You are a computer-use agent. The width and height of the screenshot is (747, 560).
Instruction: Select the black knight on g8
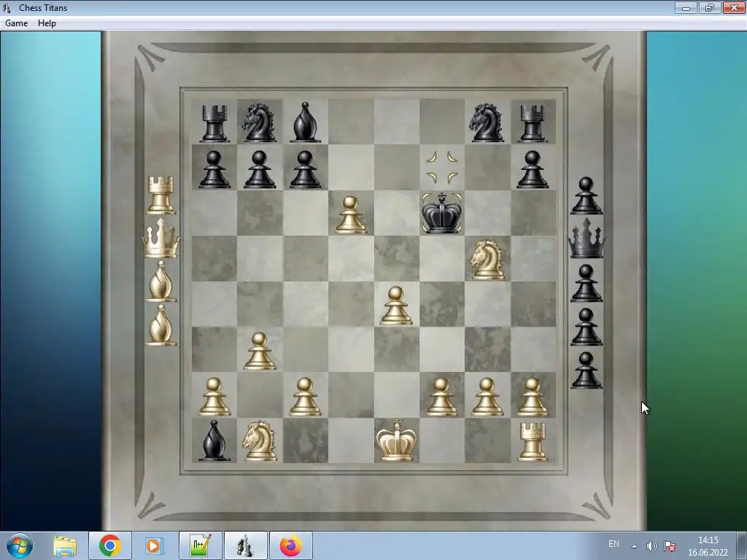[487, 122]
